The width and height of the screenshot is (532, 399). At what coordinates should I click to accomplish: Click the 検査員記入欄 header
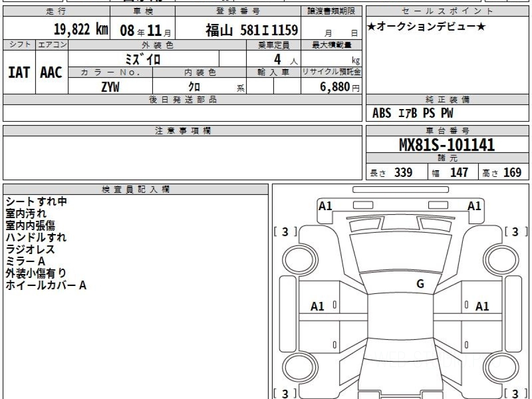135,189
